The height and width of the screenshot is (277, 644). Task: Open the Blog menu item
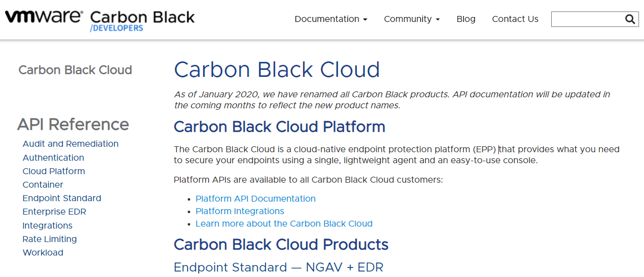[x=466, y=19]
